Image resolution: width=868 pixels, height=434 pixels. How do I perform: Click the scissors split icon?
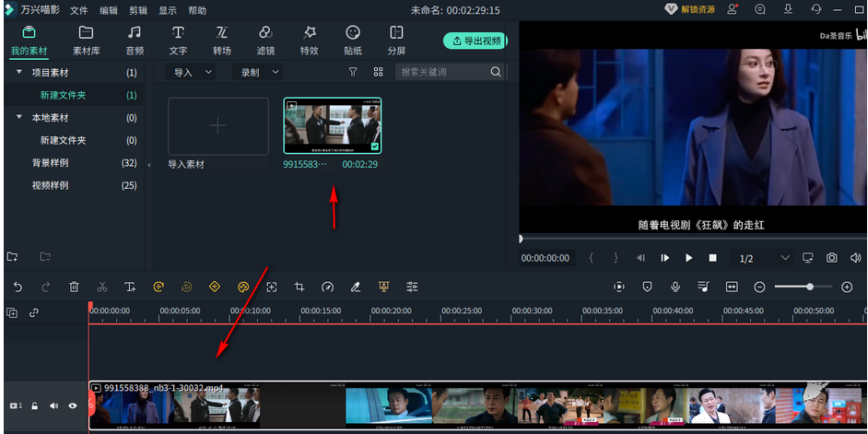click(102, 287)
